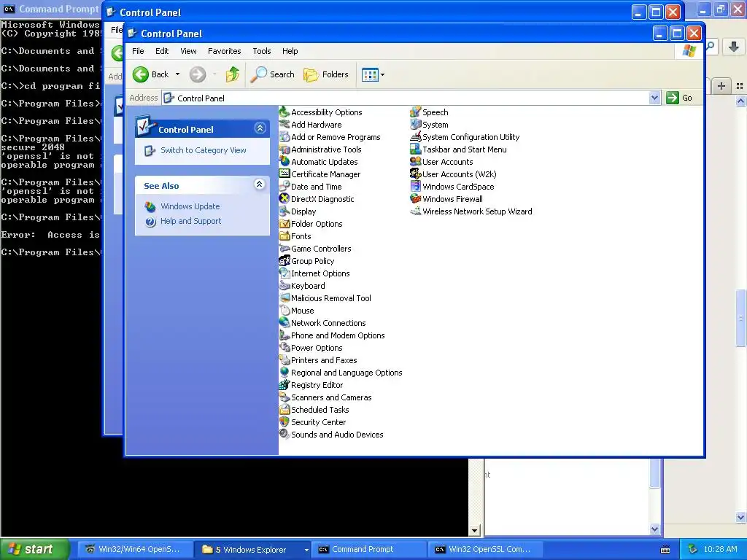Open the File menu
This screenshot has height=560, width=747.
[x=138, y=51]
